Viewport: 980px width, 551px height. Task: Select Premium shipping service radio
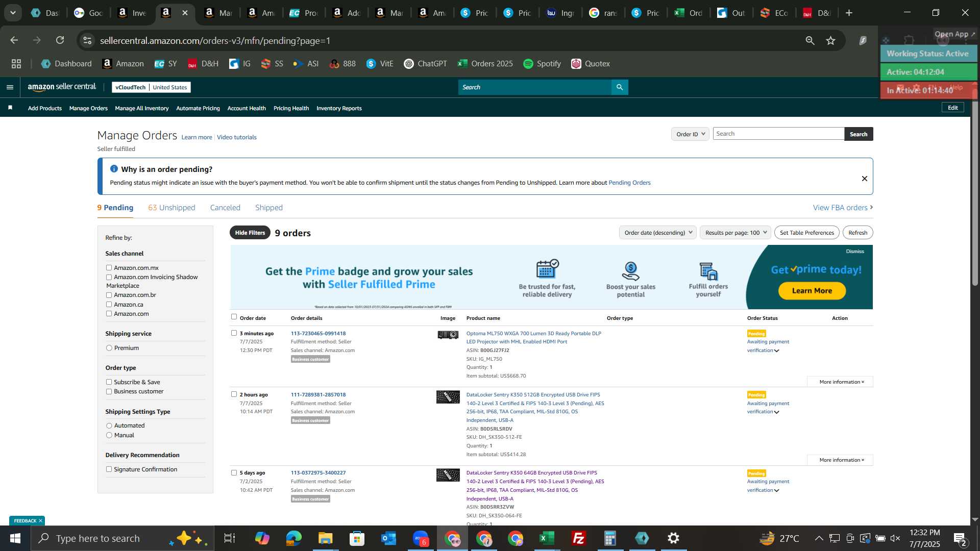tap(109, 348)
